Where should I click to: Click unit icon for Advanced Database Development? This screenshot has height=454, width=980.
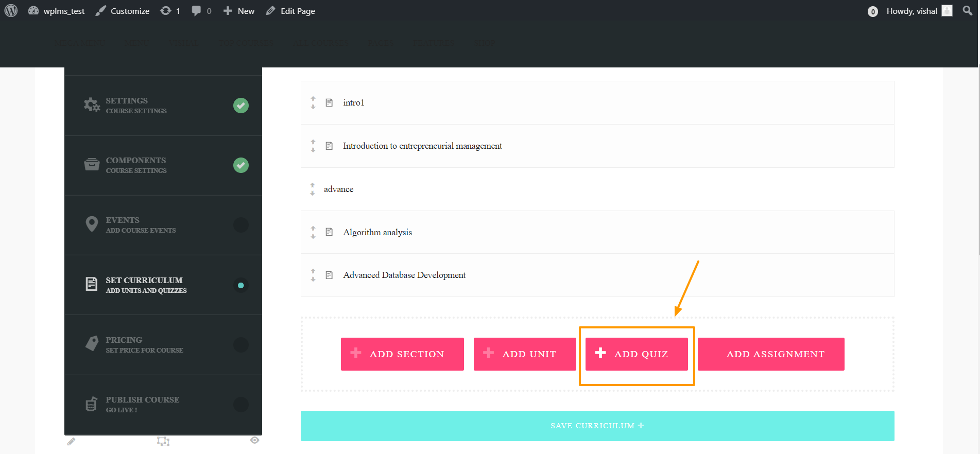(329, 275)
